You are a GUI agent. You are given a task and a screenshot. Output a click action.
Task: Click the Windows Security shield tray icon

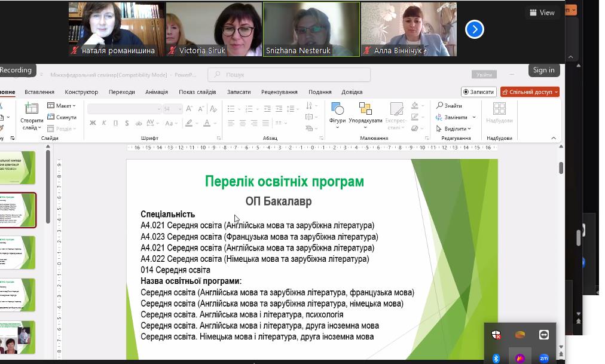(x=496, y=335)
